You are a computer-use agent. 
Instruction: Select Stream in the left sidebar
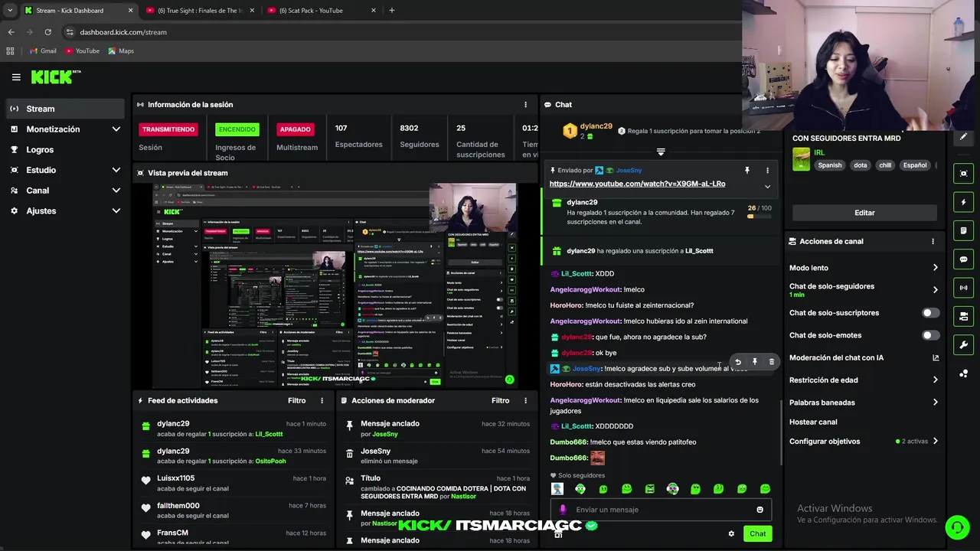point(65,109)
